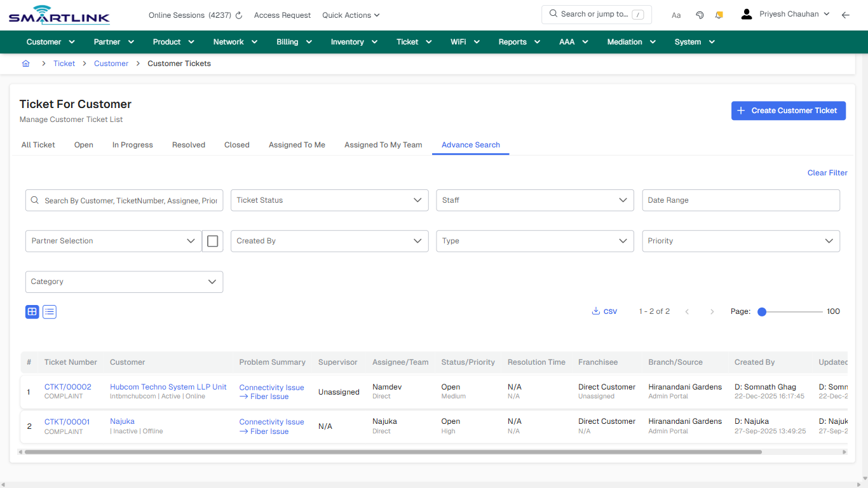Expand the Priyesh Chauhan user menu
This screenshot has width=868, height=488.
pyautogui.click(x=790, y=13)
